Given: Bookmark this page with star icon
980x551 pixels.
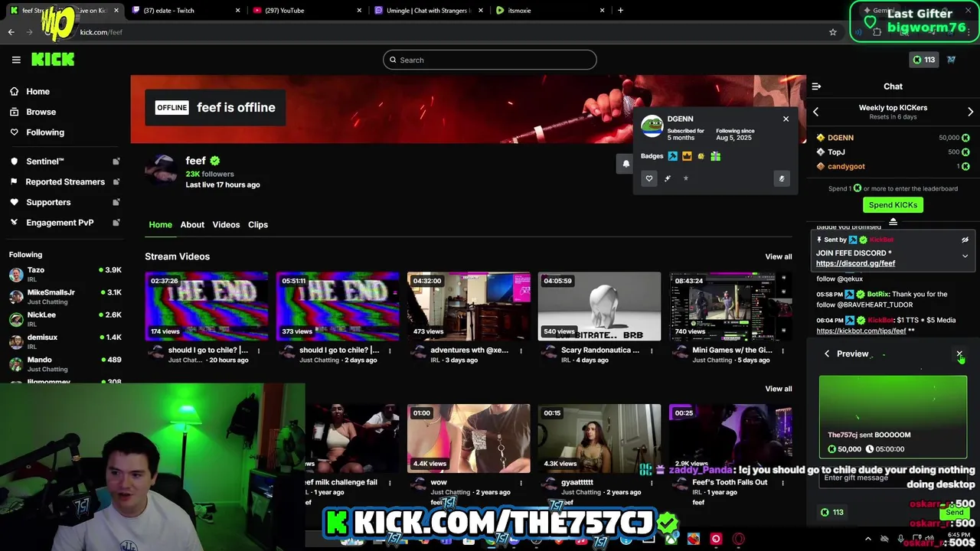Looking at the screenshot, I should pos(833,32).
